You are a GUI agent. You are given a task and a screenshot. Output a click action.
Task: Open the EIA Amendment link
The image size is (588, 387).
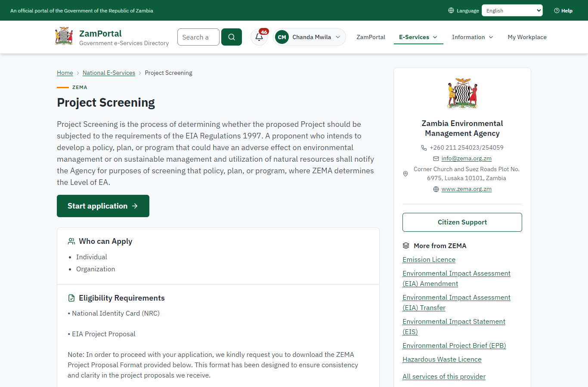coord(456,279)
